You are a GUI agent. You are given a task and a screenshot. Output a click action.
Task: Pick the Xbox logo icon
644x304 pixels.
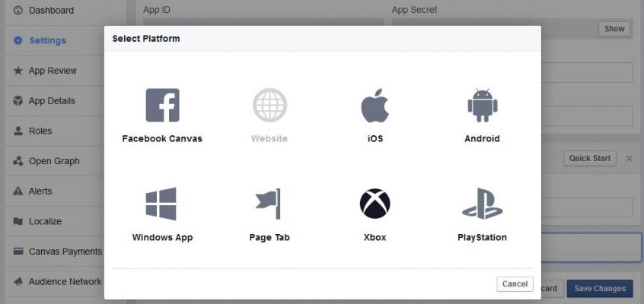pyautogui.click(x=375, y=204)
